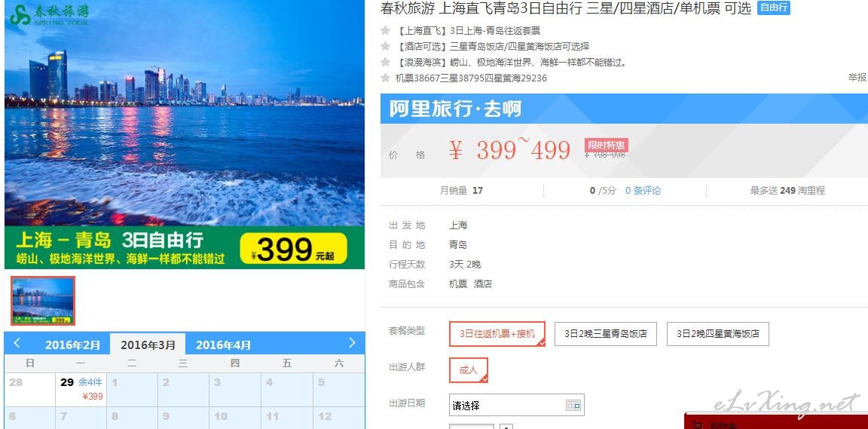The image size is (868, 429).
Task: Select 3日往返机票+接机 package option
Action: (x=497, y=334)
